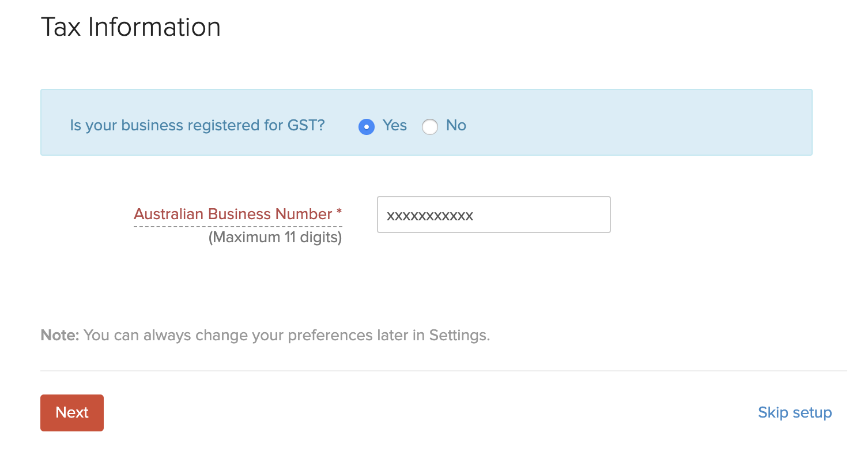
Task: Click the Yes label next to the radio
Action: coord(394,126)
